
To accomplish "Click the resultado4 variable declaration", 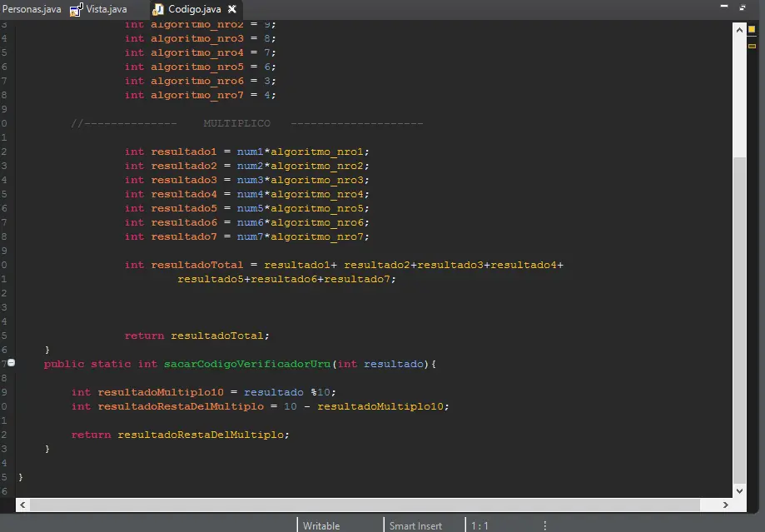I will (x=183, y=194).
